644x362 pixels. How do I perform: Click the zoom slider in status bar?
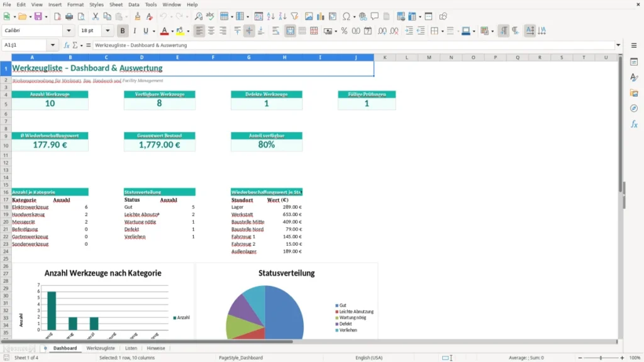point(601,358)
